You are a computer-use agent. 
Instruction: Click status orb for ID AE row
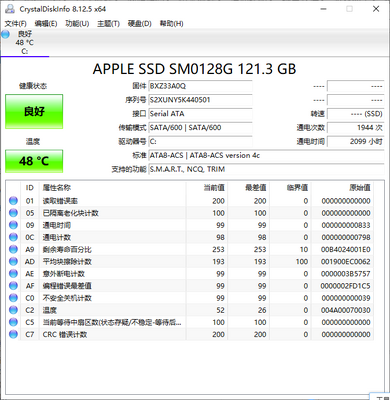point(13,274)
